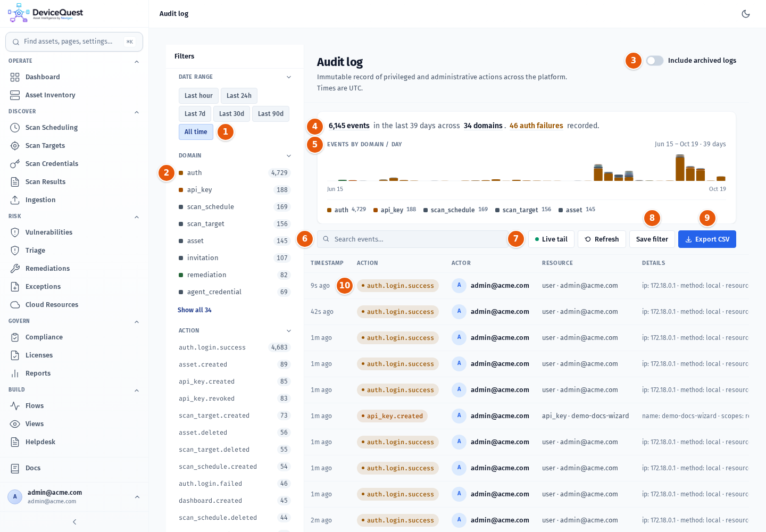Open Reports chart icon
The image size is (766, 532).
15,373
